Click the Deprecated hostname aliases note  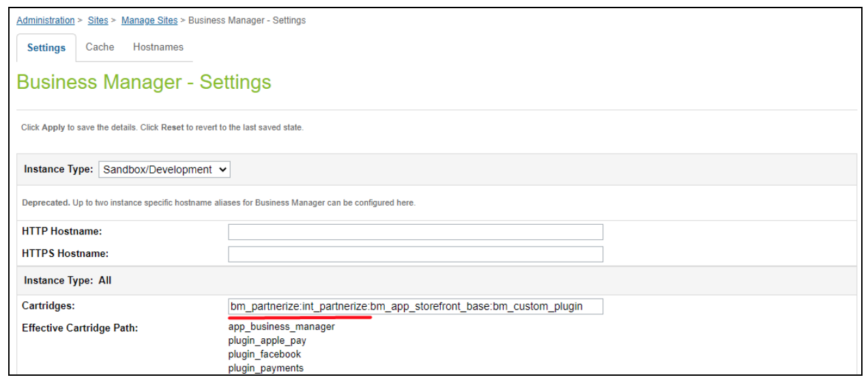pos(218,203)
